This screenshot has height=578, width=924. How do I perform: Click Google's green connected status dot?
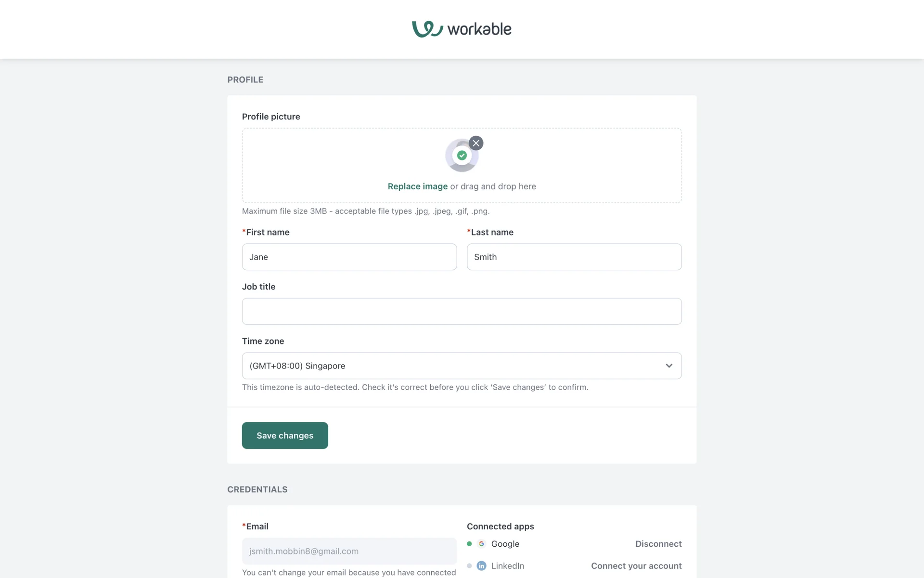coord(469,544)
